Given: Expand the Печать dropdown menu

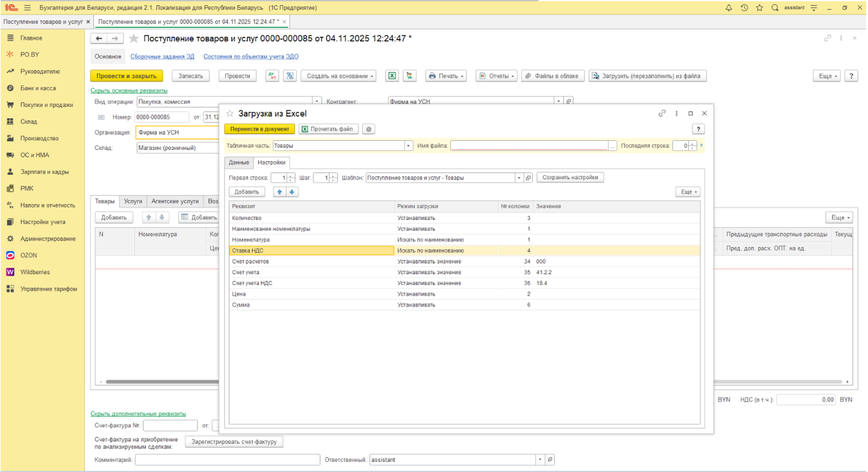Looking at the screenshot, I should [x=446, y=76].
